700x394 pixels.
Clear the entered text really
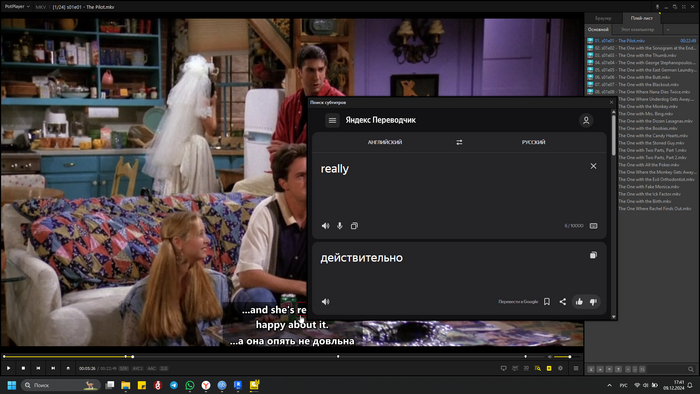[593, 166]
